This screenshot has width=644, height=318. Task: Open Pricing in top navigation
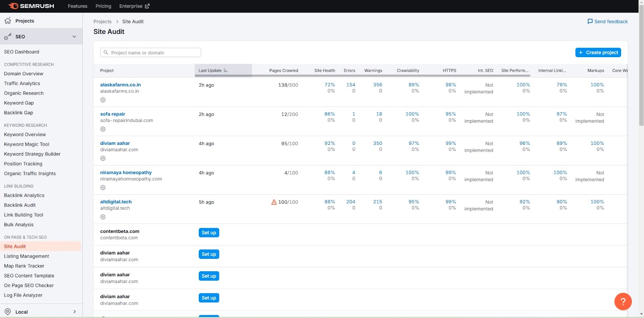point(103,6)
